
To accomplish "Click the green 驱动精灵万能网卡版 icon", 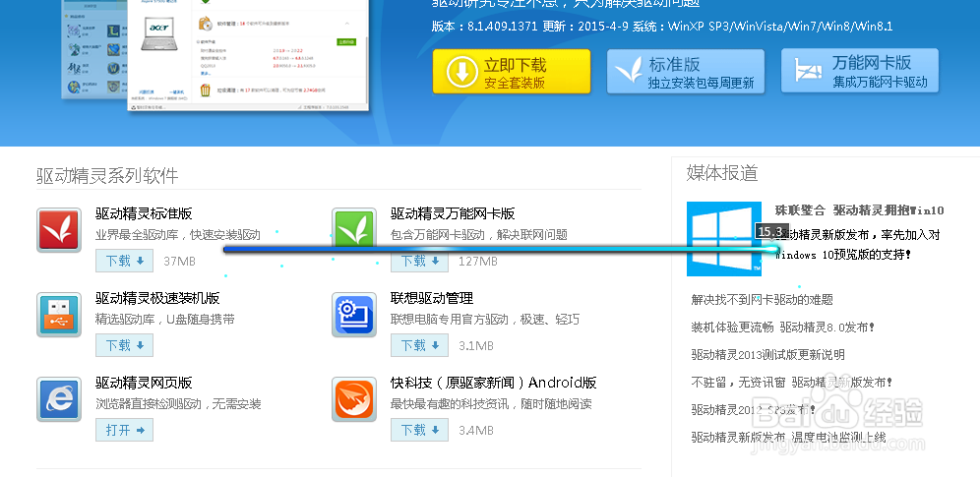I will 354,230.
